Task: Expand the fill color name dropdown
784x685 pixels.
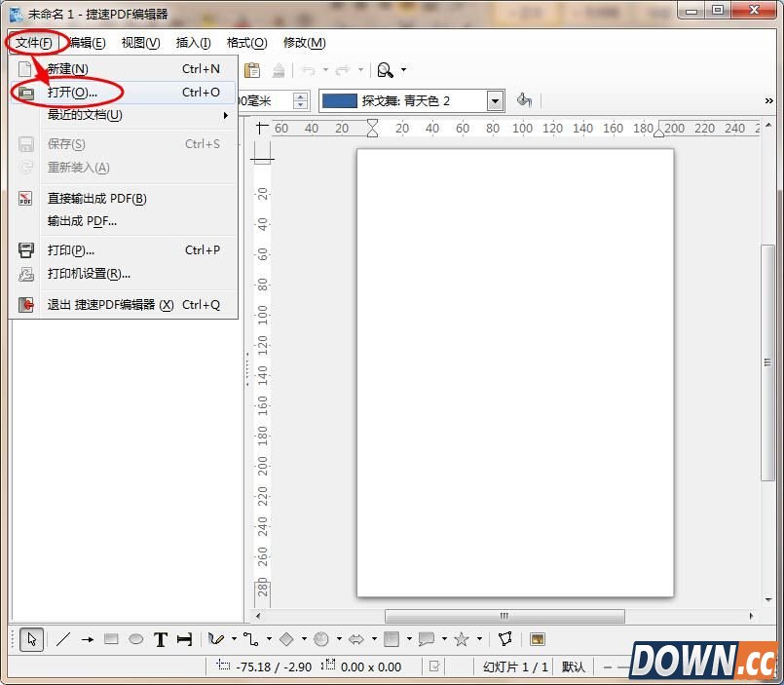Action: (x=495, y=100)
